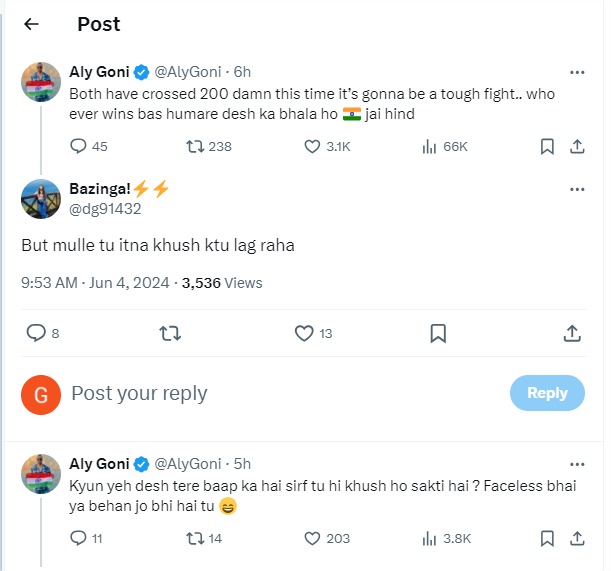The width and height of the screenshot is (611, 571).
Task: Like the Bazinga post with 13 likes
Action: point(305,333)
